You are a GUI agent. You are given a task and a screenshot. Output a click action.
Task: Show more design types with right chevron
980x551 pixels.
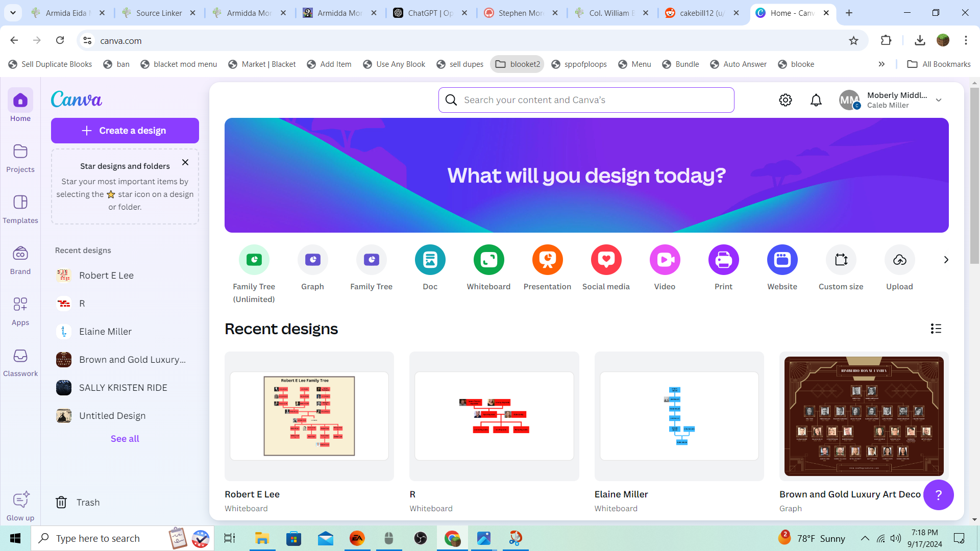[x=946, y=260]
